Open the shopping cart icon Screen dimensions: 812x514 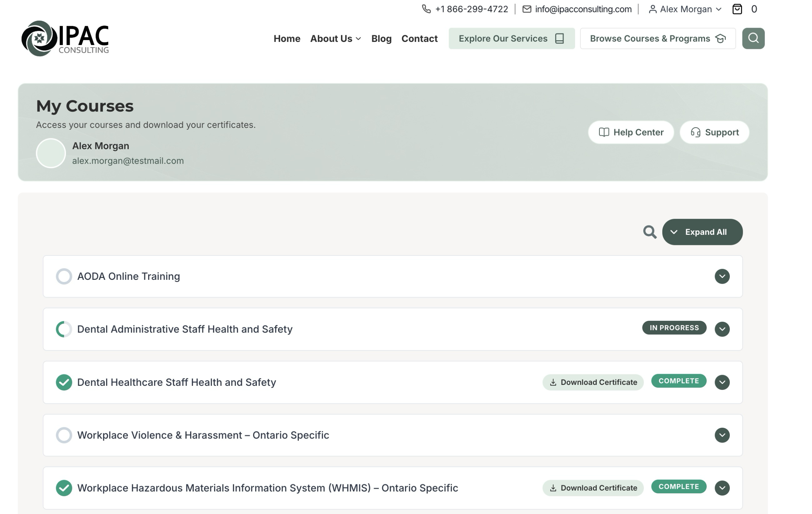click(x=737, y=9)
